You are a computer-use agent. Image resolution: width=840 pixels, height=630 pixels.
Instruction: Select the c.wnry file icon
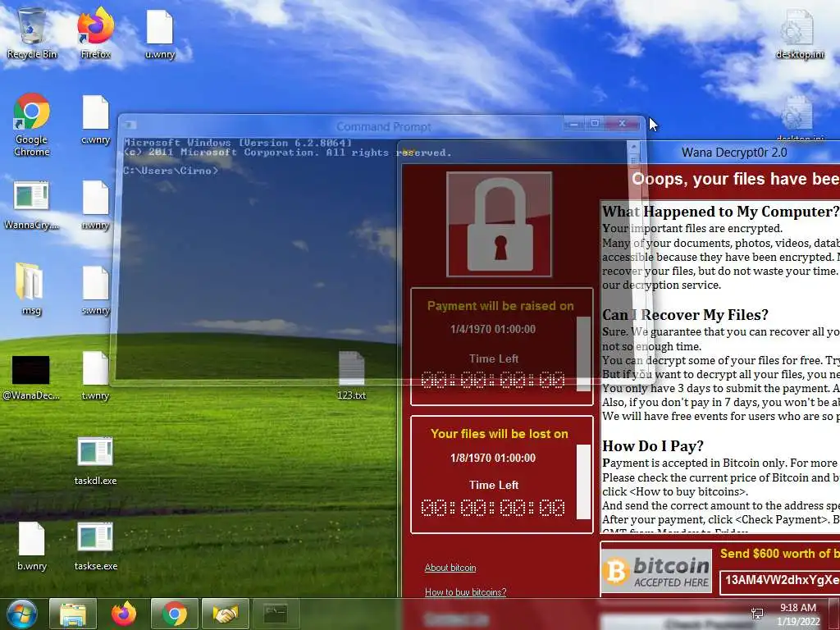tap(95, 120)
